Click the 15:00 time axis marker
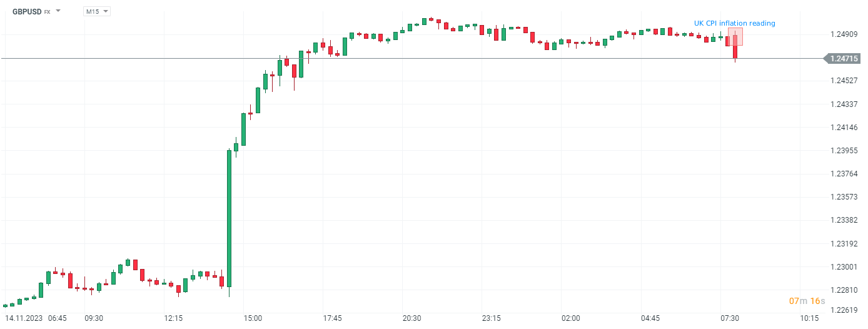 click(253, 318)
